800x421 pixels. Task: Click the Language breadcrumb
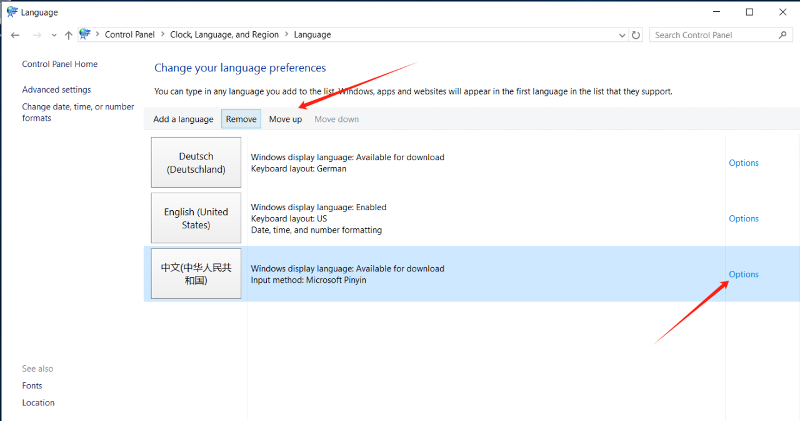(x=312, y=35)
